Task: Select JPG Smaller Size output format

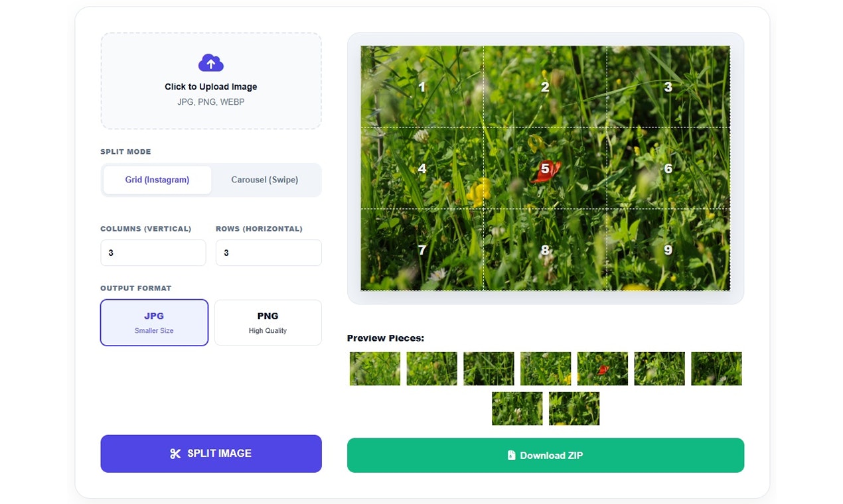Action: coord(154,322)
